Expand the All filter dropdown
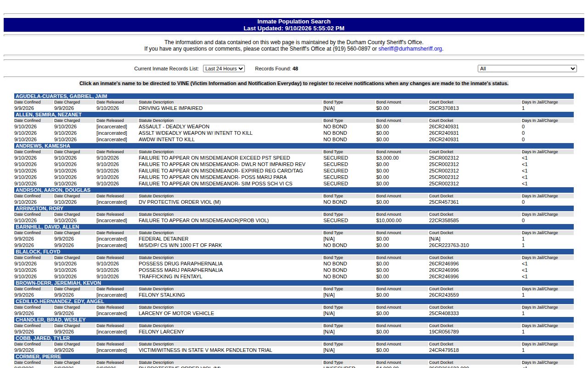Screen dimensions: 588x368 (527, 69)
